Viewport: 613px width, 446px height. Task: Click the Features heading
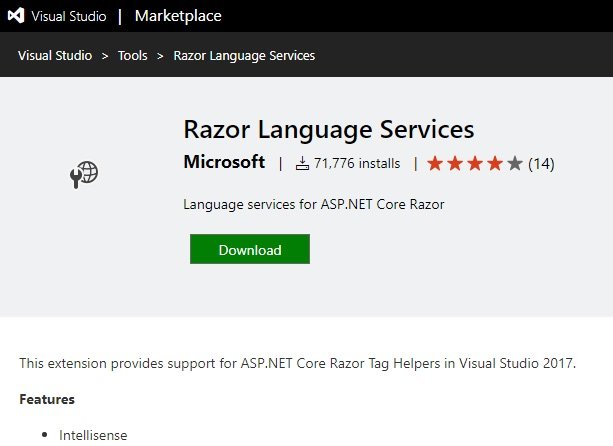tap(47, 399)
